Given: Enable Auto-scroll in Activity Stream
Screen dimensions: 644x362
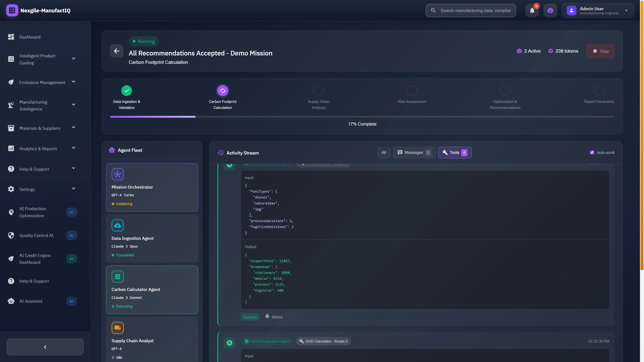Looking at the screenshot, I should pyautogui.click(x=592, y=152).
